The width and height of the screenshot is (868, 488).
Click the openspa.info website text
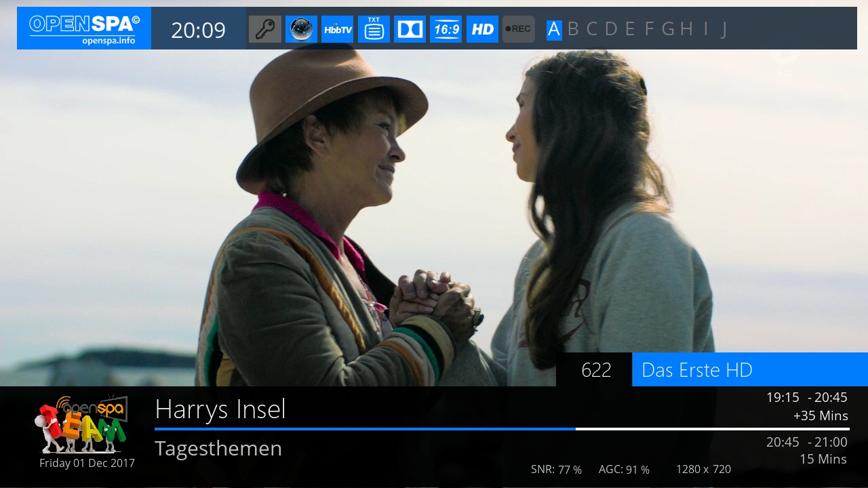[108, 41]
